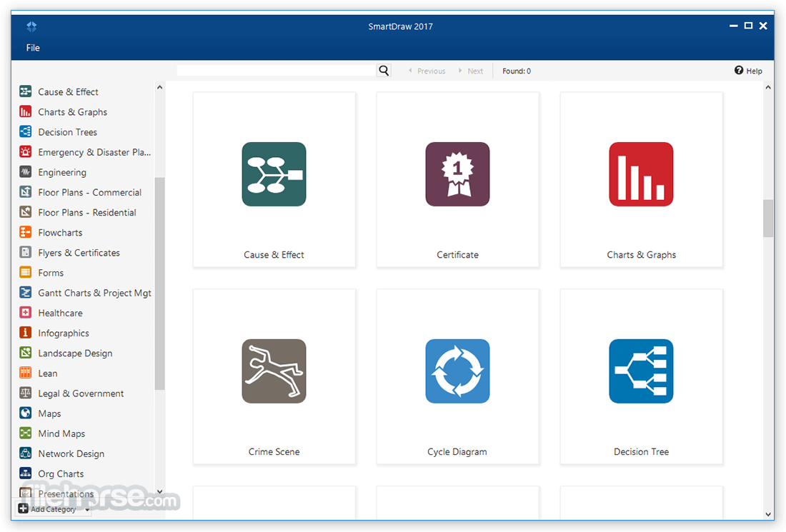Click the Infographics category icon

(x=26, y=332)
